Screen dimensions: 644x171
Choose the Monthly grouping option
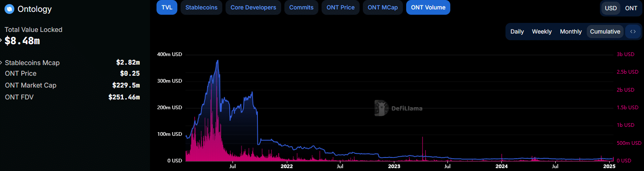click(570, 32)
